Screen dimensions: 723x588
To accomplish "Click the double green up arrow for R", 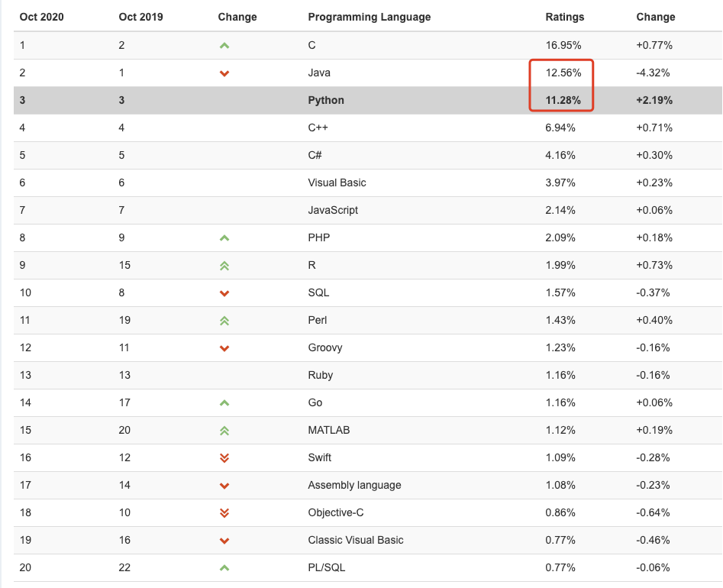I will [x=224, y=266].
